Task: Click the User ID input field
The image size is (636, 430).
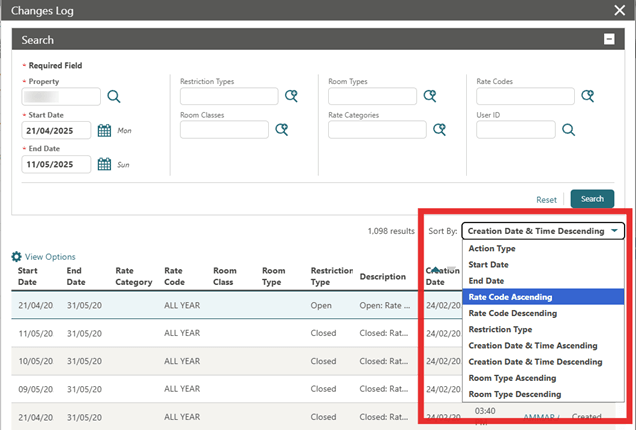Action: pyautogui.click(x=516, y=130)
